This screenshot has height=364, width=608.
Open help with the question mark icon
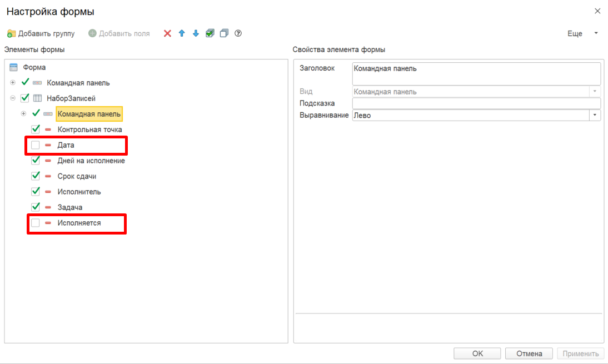pyautogui.click(x=238, y=33)
